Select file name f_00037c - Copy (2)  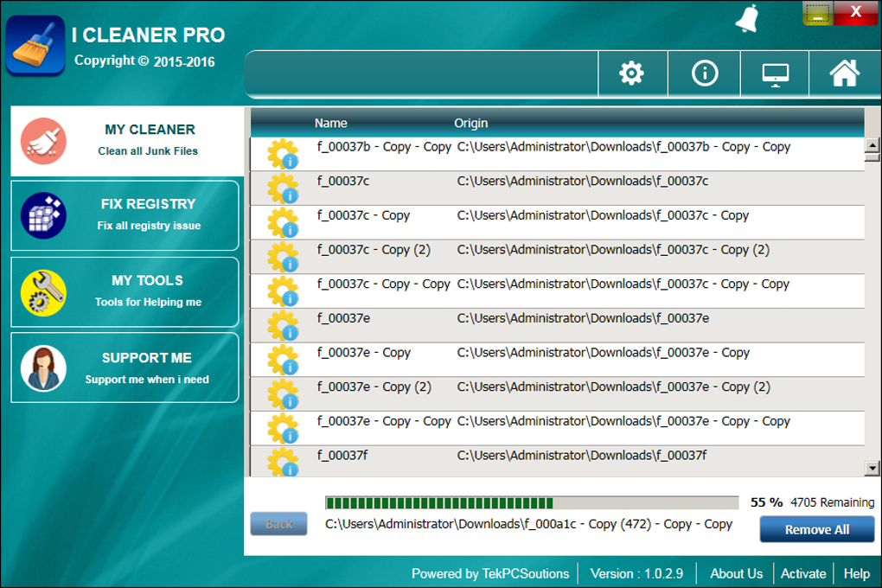pyautogui.click(x=374, y=250)
